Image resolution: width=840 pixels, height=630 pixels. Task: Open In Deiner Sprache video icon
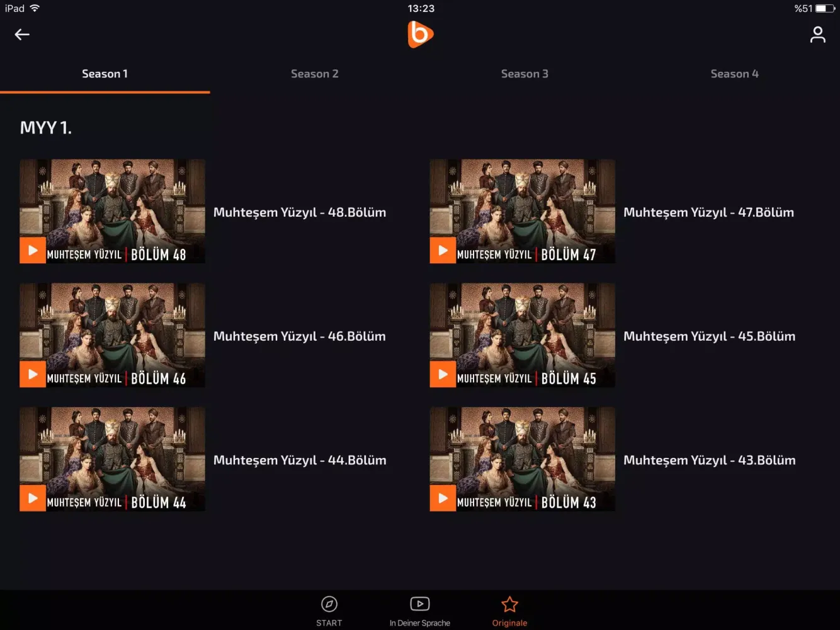[x=420, y=604]
